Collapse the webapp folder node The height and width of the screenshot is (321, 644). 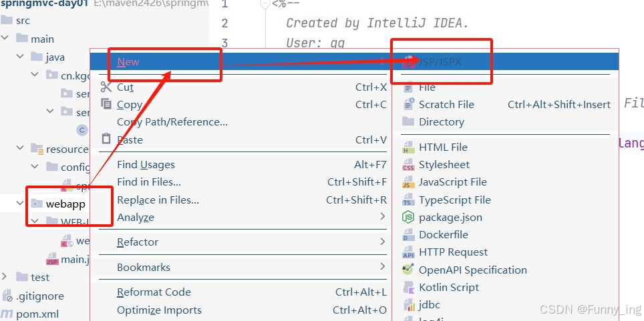pyautogui.click(x=20, y=203)
